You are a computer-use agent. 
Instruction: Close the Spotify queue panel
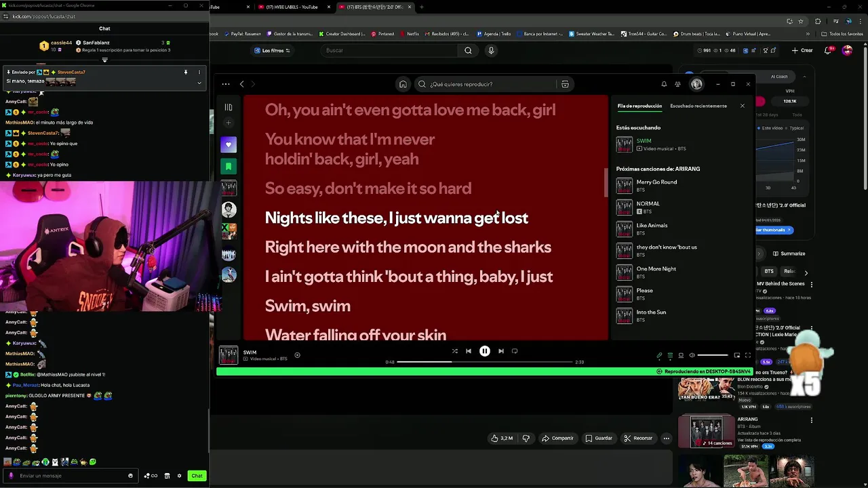click(742, 106)
